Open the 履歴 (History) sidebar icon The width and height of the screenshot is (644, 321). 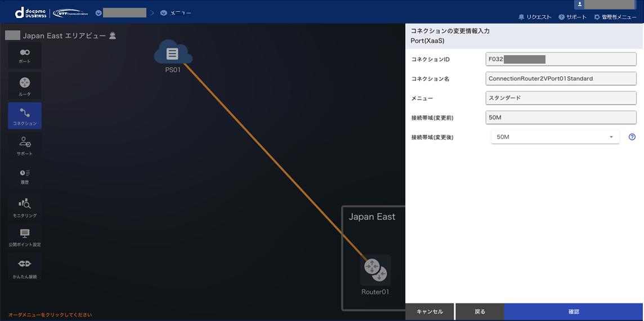point(25,176)
